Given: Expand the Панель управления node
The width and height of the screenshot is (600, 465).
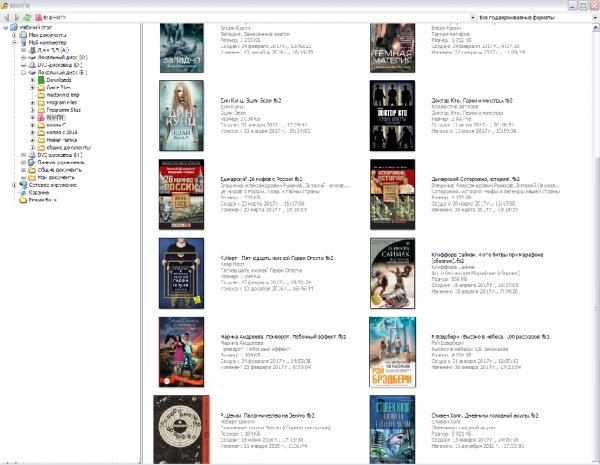Looking at the screenshot, I should 24,162.
